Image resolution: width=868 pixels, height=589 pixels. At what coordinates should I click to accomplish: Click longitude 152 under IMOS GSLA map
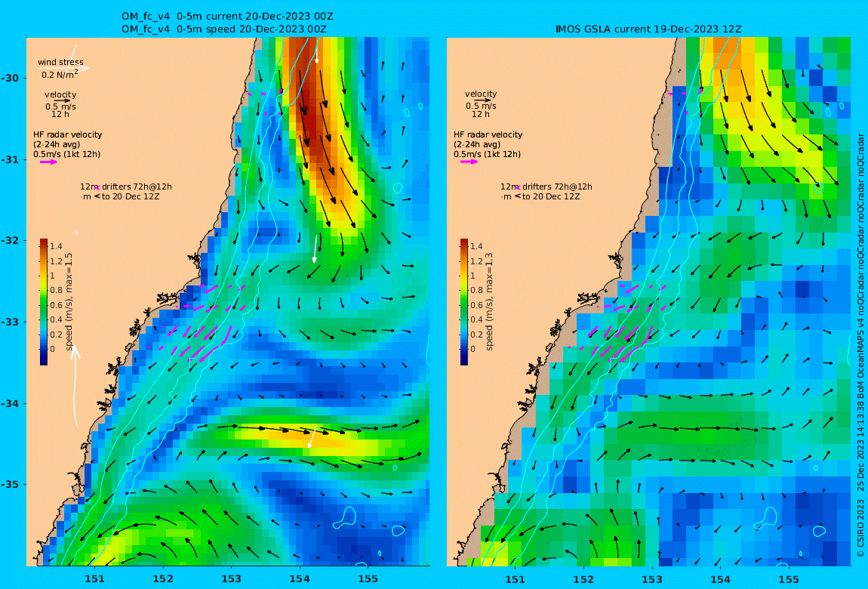583,580
